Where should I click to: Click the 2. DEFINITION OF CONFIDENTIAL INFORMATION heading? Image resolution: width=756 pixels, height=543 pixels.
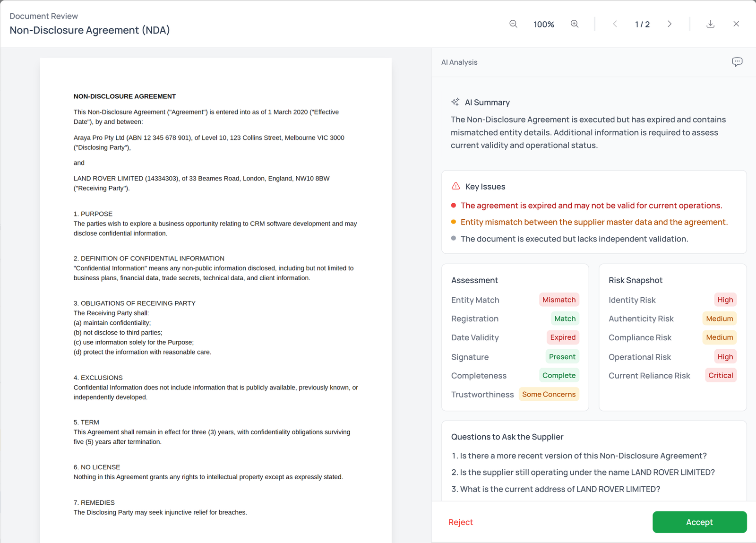149,258
